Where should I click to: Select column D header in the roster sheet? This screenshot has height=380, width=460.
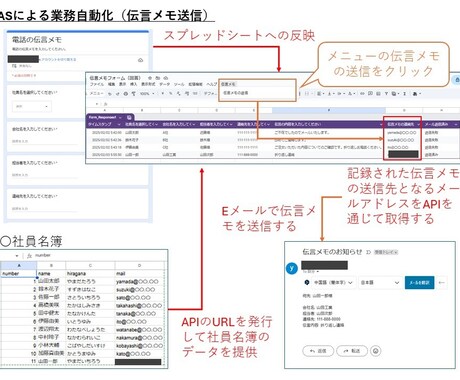click(x=139, y=265)
